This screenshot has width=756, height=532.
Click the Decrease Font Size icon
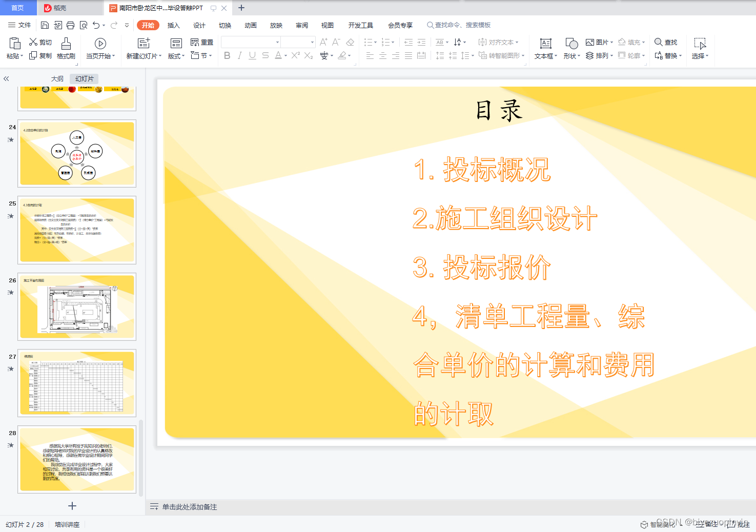(x=336, y=42)
